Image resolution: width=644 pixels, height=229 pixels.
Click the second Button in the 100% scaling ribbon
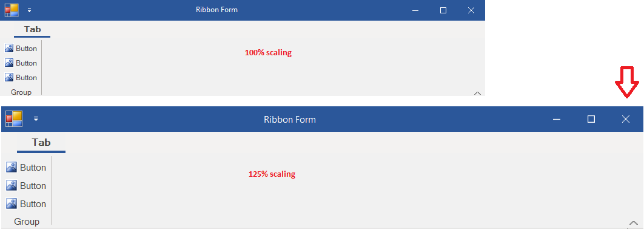[21, 63]
